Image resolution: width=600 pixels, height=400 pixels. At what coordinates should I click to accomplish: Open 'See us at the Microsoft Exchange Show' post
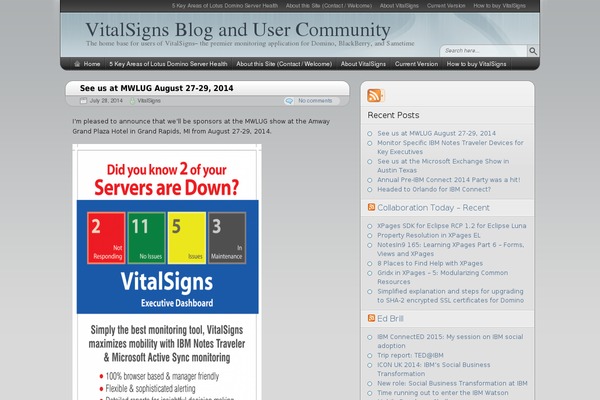(443, 166)
